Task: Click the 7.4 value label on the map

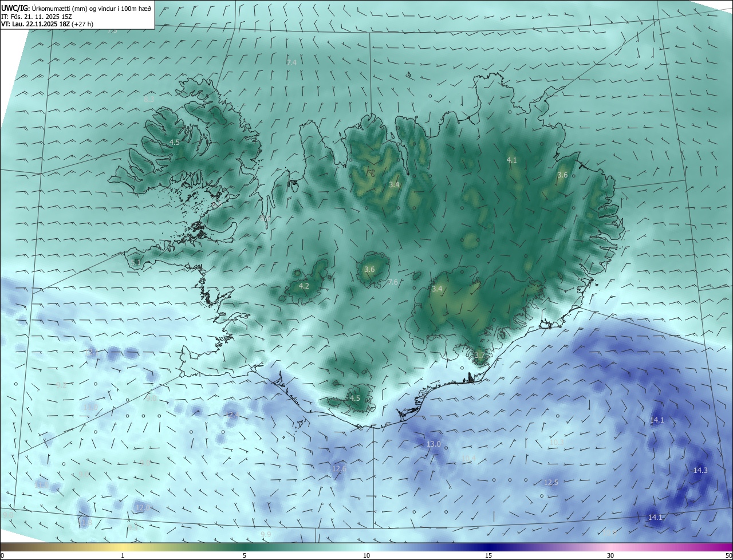Action: (291, 62)
